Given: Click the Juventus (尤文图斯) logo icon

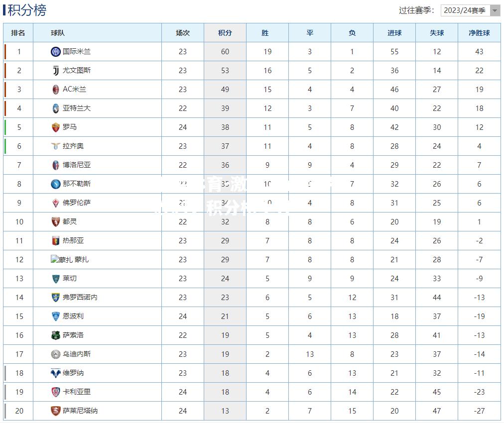Looking at the screenshot, I should coord(56,70).
